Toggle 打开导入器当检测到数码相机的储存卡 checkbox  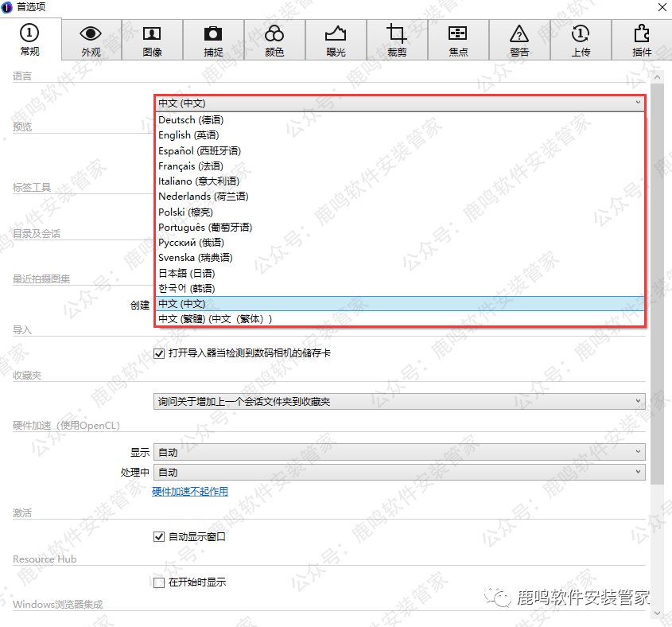pos(159,352)
